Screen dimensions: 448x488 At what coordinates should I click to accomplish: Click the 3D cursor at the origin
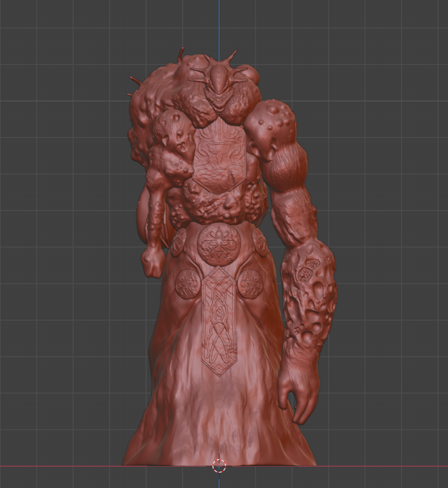tap(219, 466)
